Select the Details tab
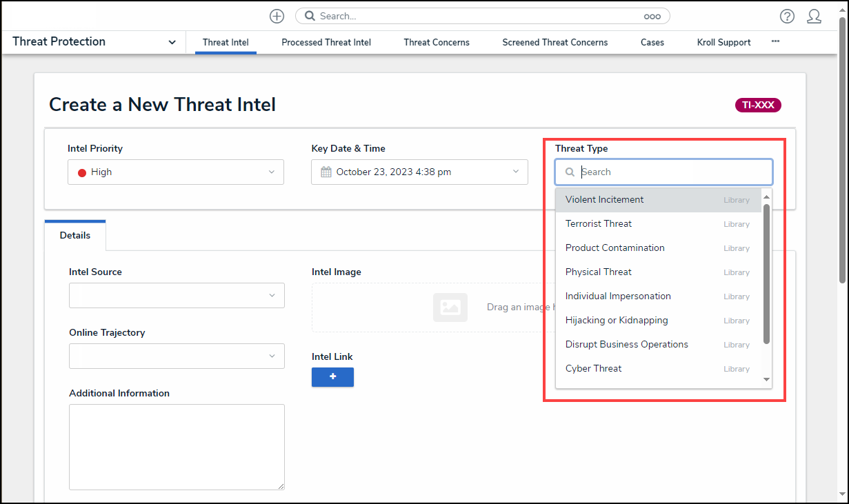 pos(75,235)
